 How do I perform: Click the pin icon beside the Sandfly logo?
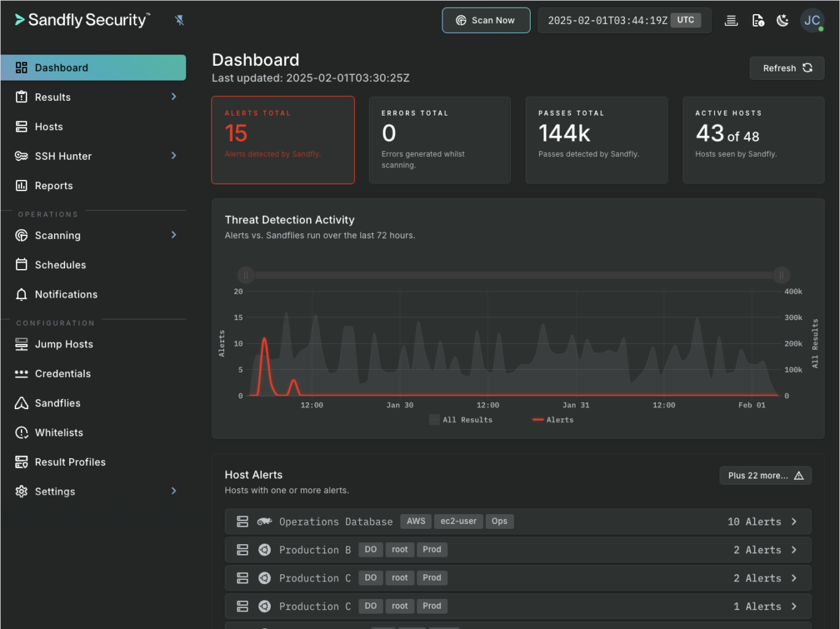[180, 20]
